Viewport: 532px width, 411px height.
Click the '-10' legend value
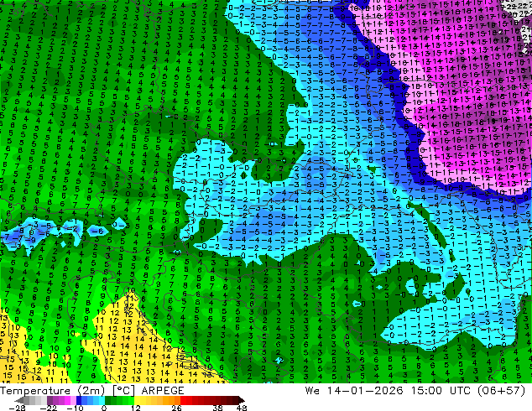tap(75, 408)
